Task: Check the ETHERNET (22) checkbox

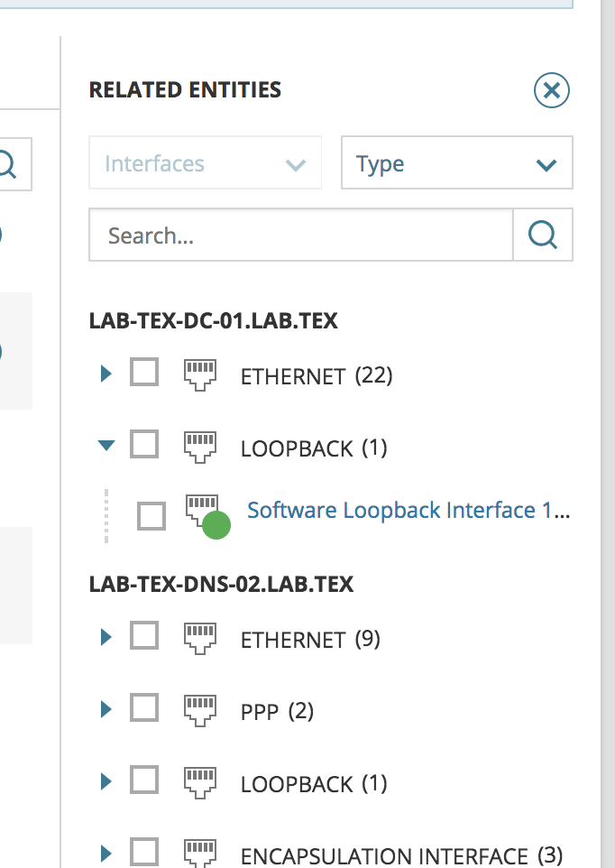Action: coord(144,372)
